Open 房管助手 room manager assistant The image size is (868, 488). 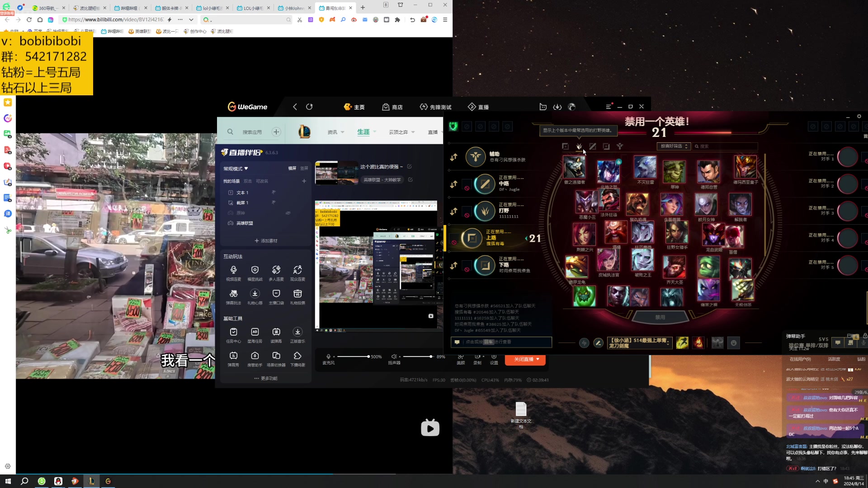point(255,360)
